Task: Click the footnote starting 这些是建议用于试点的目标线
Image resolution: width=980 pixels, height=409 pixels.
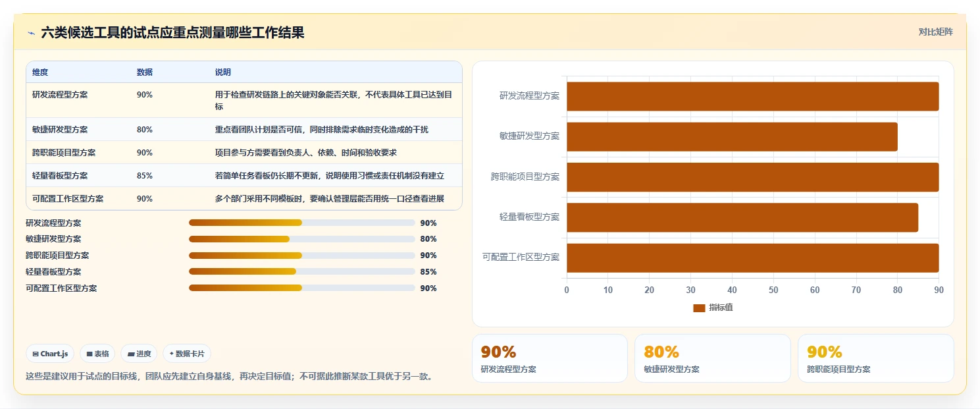Action: pyautogui.click(x=229, y=377)
